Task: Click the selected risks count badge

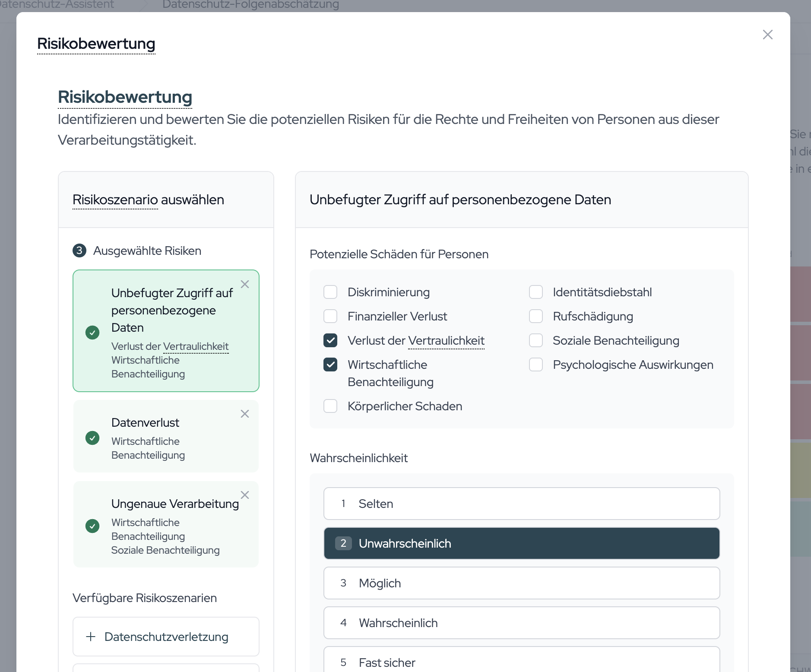Action: tap(79, 250)
